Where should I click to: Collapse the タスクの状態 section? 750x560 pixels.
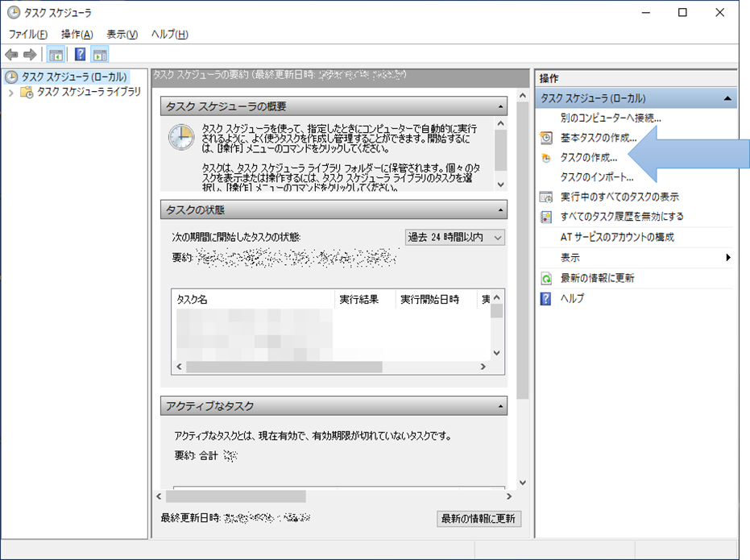click(500, 210)
